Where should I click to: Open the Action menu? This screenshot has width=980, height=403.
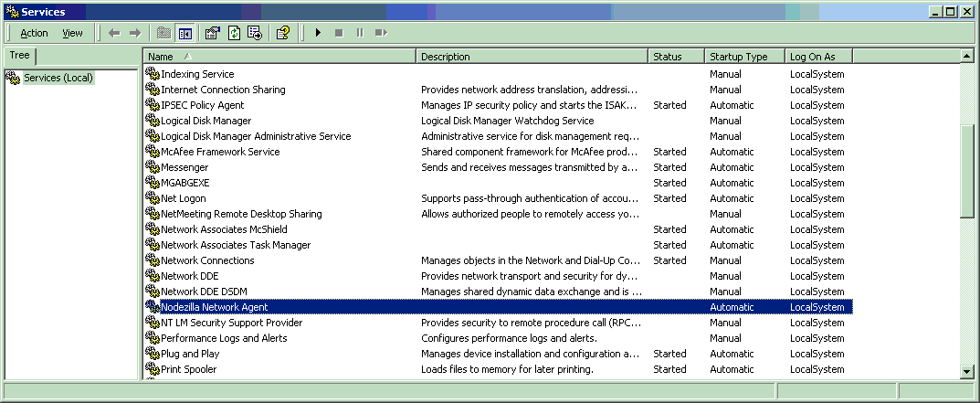pyautogui.click(x=34, y=33)
